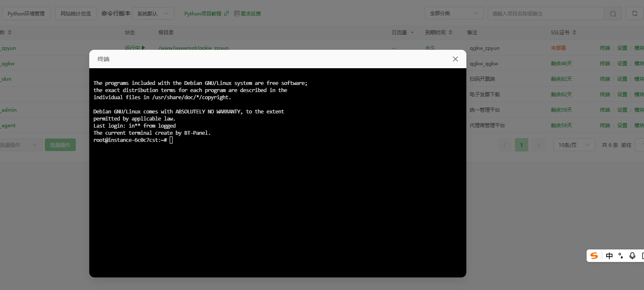Click the 扫码开票端 remark text
Screen dimensions: 644x290
(x=482, y=79)
